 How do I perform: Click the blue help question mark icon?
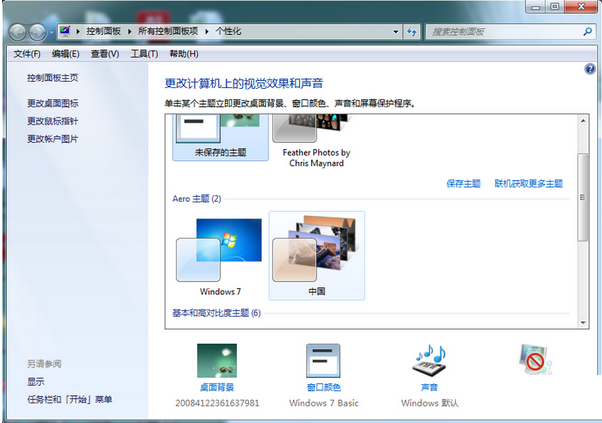tap(590, 69)
